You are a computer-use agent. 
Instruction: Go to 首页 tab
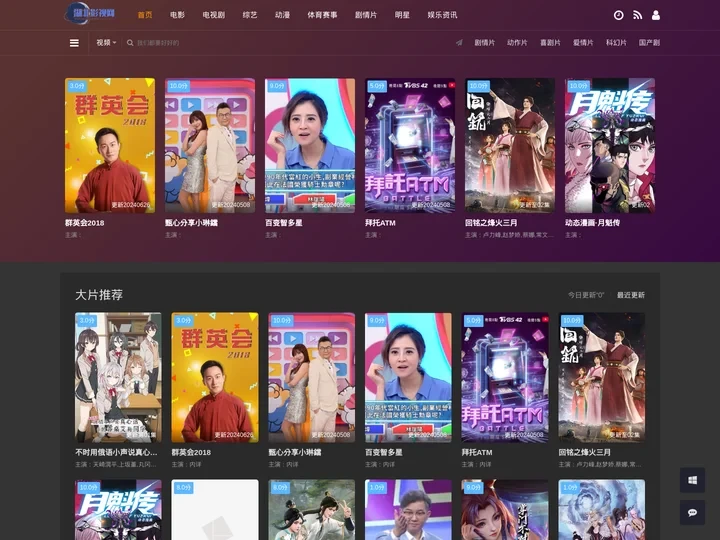point(145,15)
